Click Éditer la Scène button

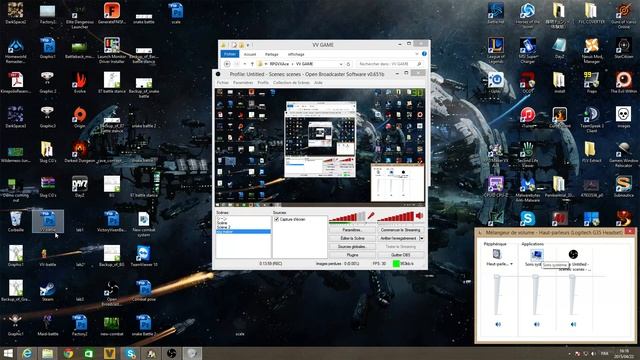pos(352,238)
